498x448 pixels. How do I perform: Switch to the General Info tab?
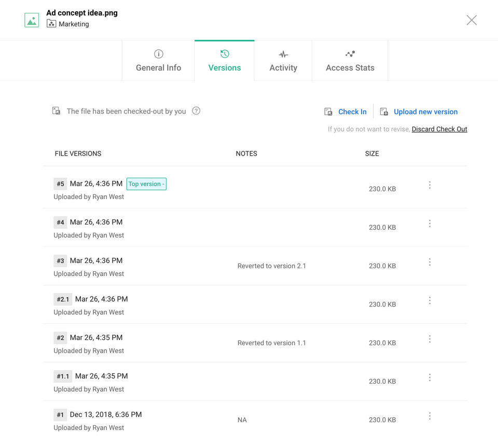(x=158, y=61)
